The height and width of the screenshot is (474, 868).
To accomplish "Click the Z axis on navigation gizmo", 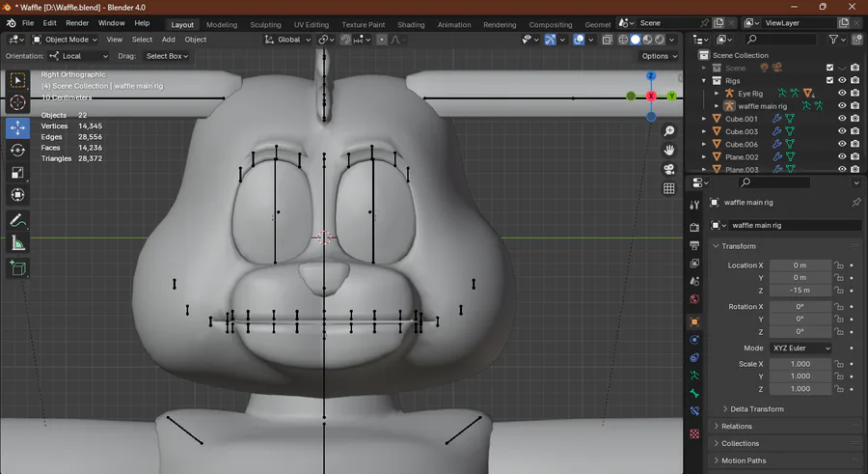I will [651, 75].
